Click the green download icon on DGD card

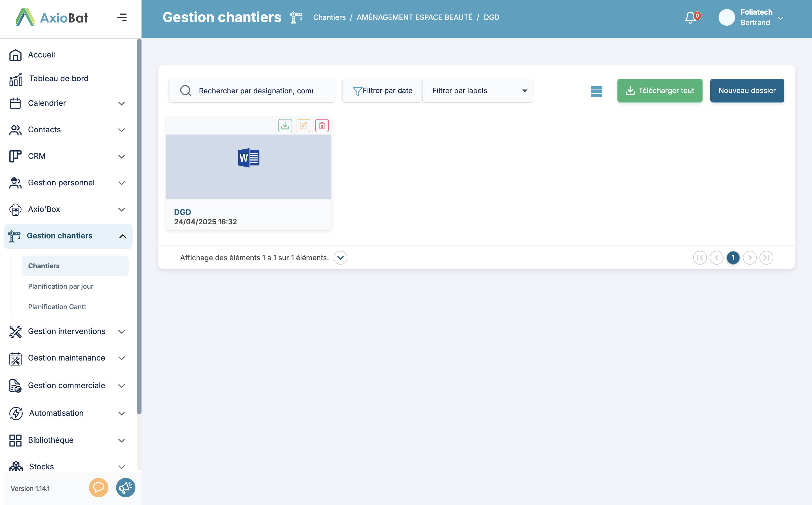[x=285, y=126]
